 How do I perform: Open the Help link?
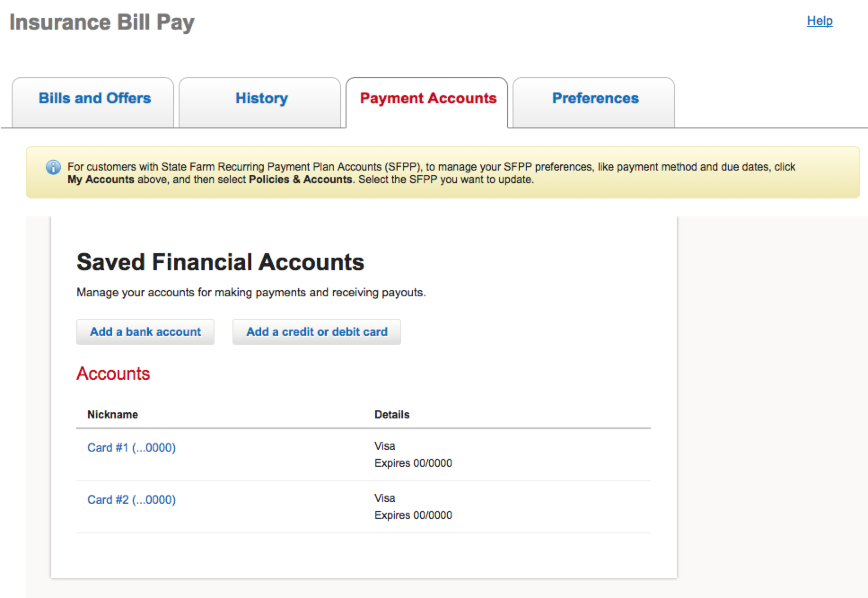tap(820, 21)
